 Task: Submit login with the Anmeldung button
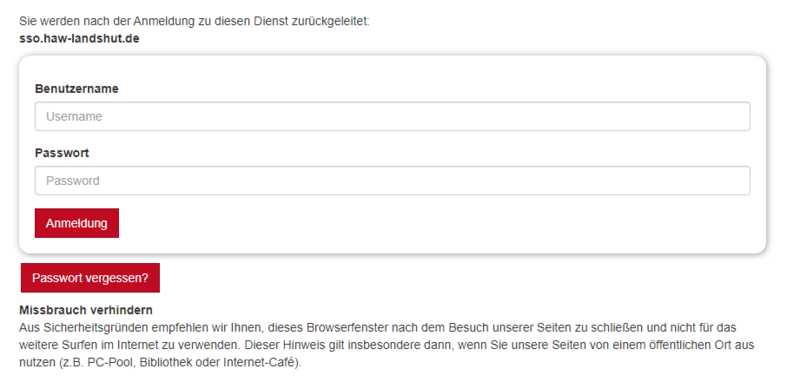77,223
